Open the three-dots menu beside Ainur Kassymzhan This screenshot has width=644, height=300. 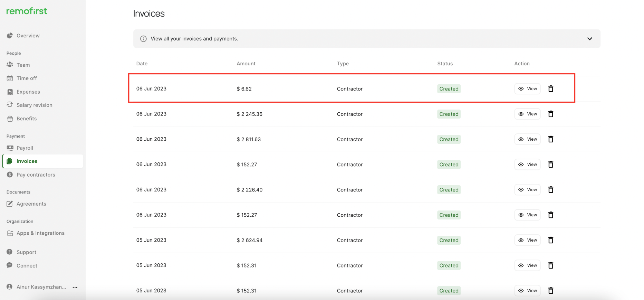(x=75, y=287)
